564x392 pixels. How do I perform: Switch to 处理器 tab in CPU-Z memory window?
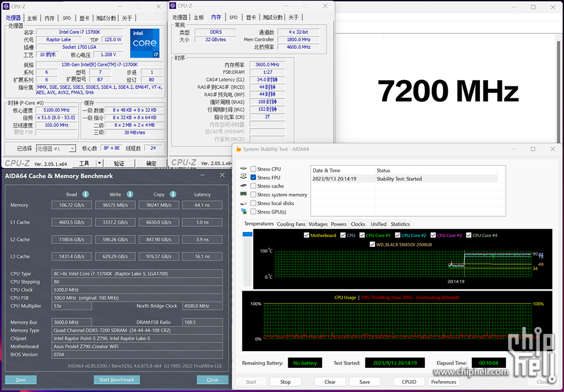[180, 17]
